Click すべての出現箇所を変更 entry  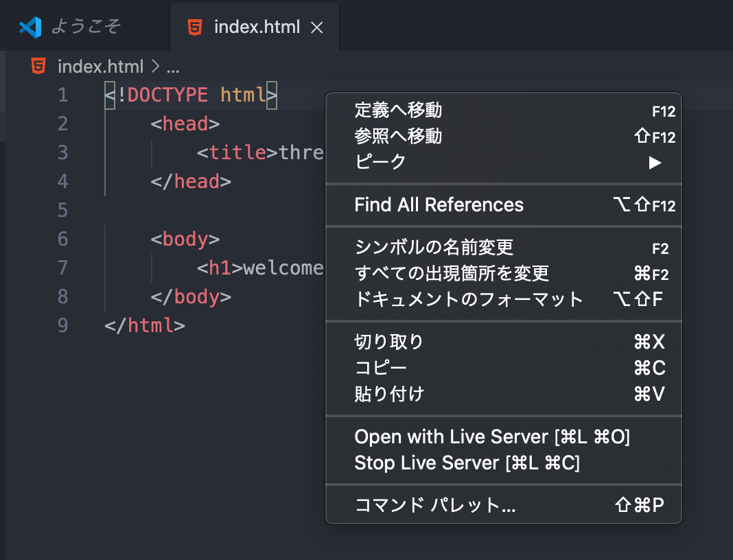452,273
